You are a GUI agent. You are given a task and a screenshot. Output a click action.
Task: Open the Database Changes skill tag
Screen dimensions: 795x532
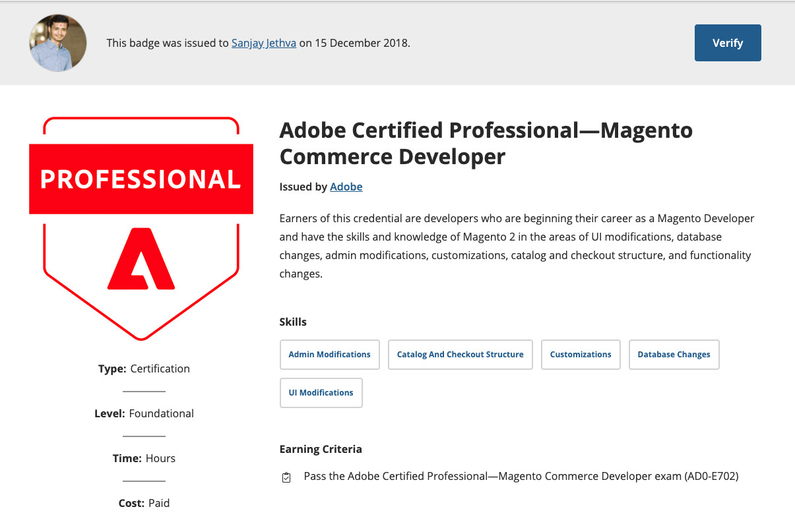point(674,355)
